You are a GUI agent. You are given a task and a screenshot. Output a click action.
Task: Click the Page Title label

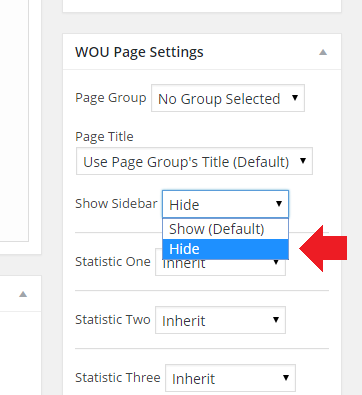tap(104, 137)
